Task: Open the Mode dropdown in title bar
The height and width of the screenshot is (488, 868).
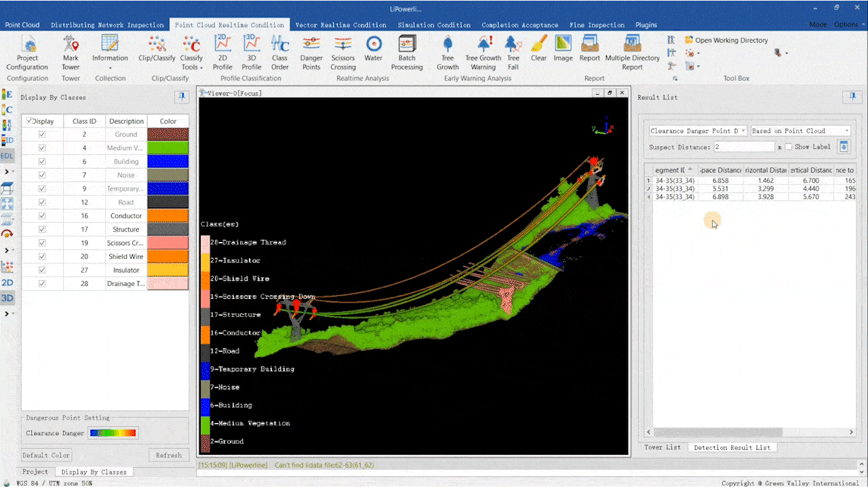Action: [818, 25]
